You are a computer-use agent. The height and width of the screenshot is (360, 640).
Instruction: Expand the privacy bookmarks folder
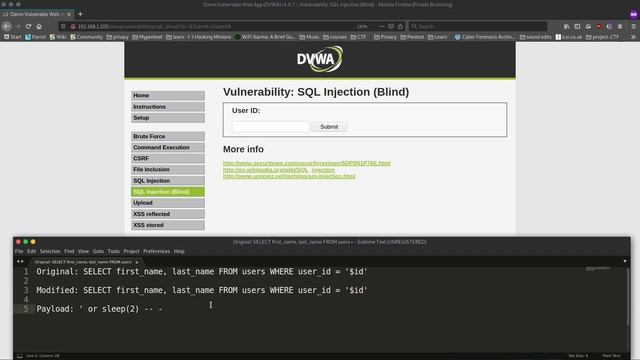tap(118, 37)
